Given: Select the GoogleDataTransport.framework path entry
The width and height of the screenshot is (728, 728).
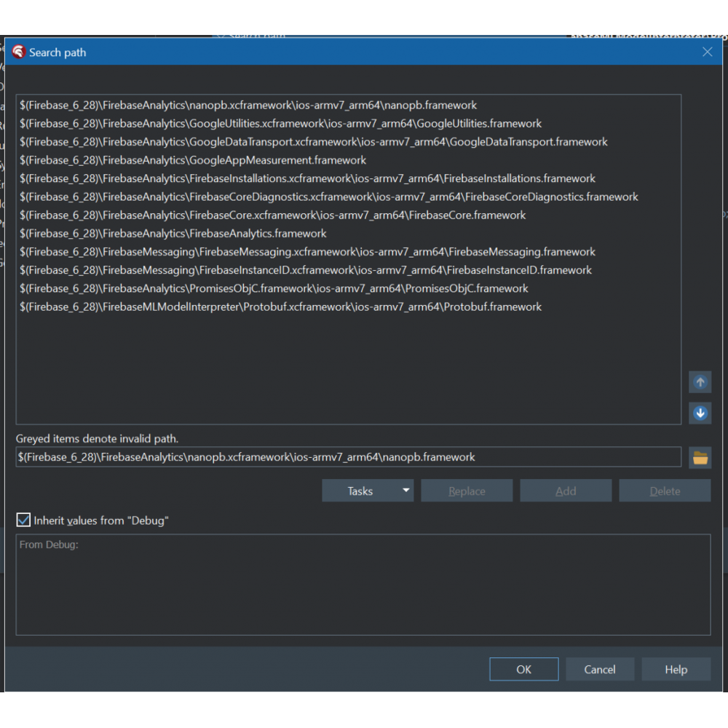Looking at the screenshot, I should click(x=313, y=142).
